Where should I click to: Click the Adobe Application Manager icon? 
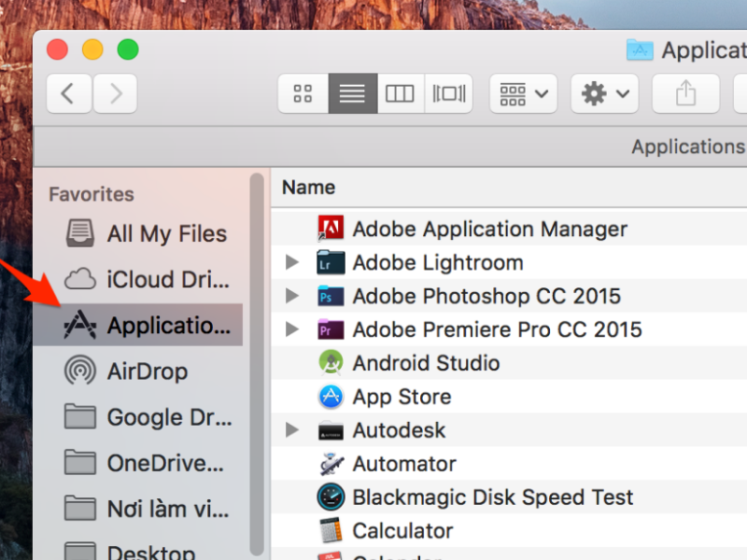click(331, 229)
